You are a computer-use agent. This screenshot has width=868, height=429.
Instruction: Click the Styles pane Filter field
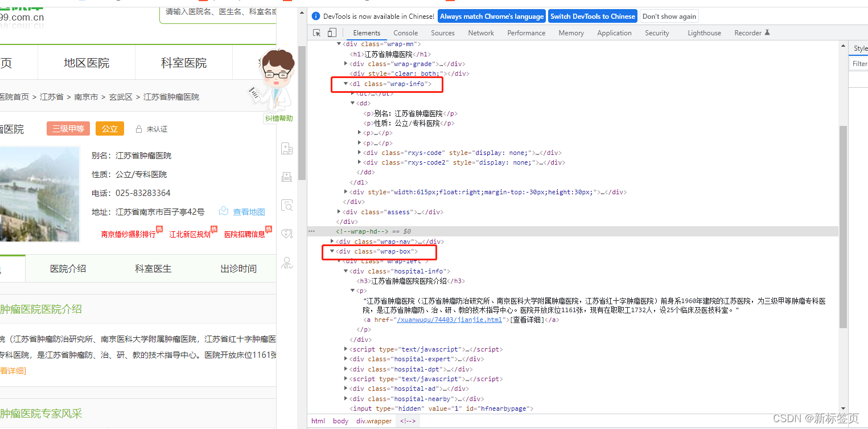tap(859, 64)
